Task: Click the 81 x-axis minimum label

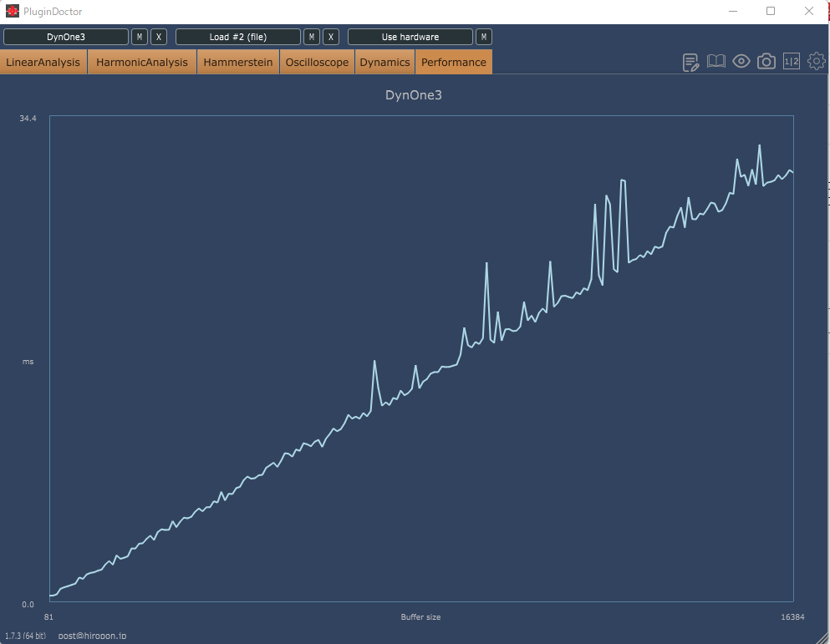Action: tap(48, 617)
